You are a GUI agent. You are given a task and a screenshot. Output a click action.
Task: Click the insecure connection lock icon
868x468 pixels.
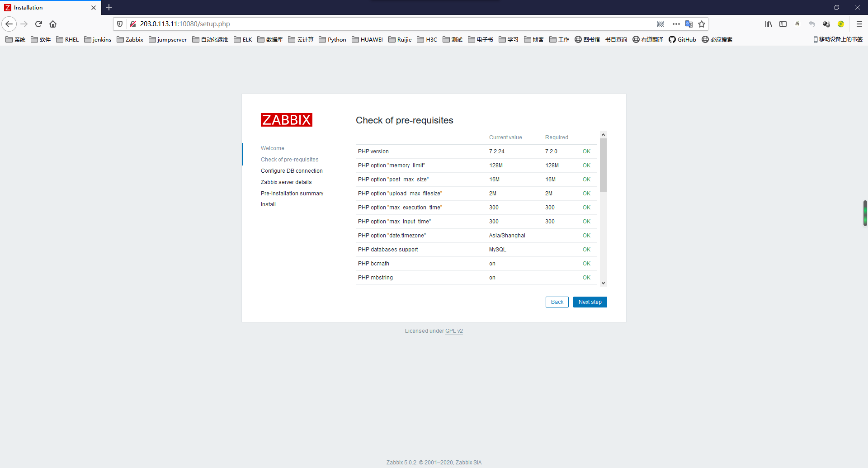(133, 24)
